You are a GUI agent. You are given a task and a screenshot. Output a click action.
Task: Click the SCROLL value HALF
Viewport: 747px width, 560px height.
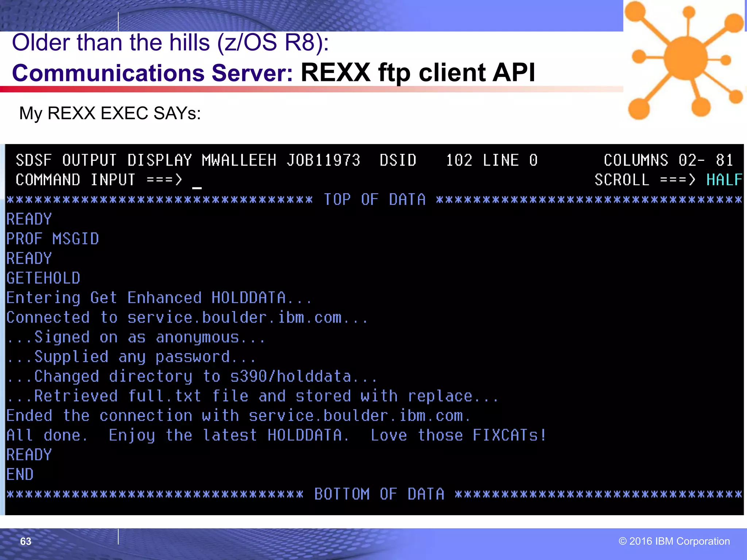[724, 180]
